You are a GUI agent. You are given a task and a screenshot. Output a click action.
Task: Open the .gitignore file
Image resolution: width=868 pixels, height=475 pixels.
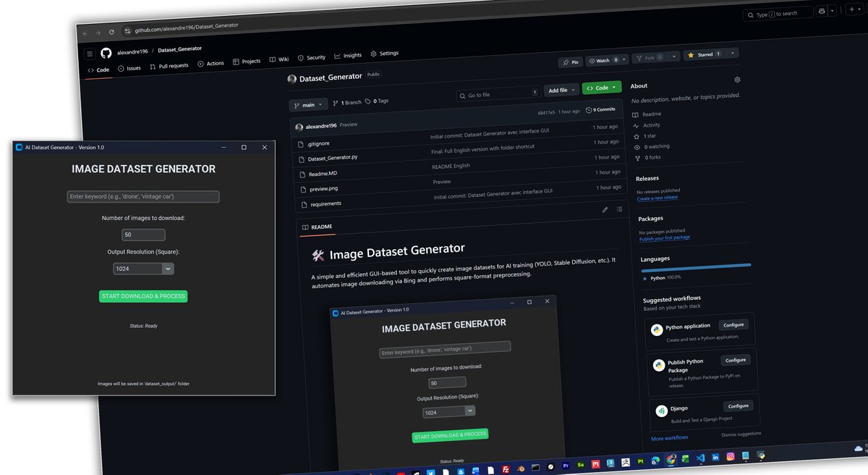(x=318, y=144)
